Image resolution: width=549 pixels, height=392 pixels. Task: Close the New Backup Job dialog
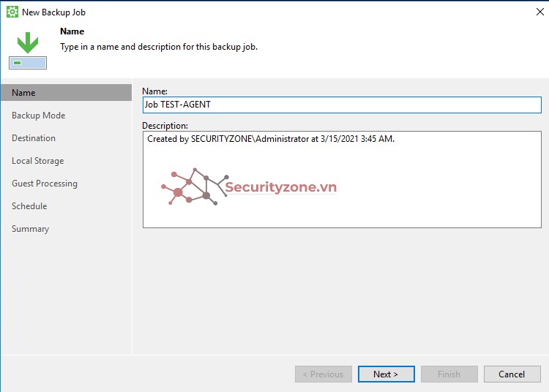pos(540,12)
